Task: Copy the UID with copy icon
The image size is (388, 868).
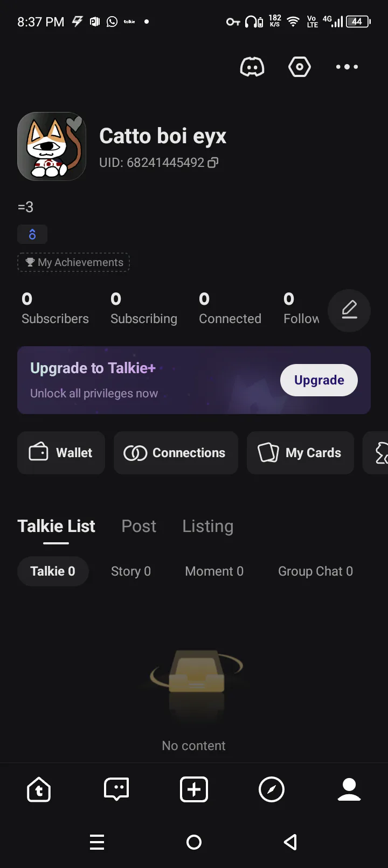Action: [213, 163]
